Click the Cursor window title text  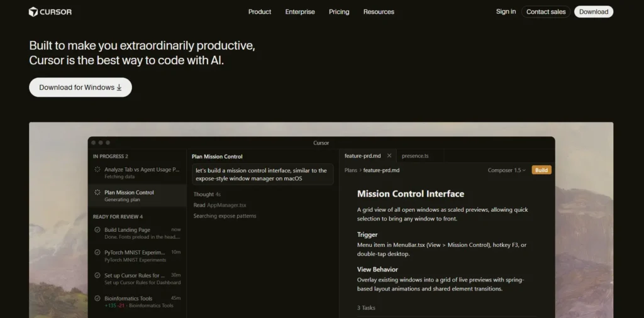(x=321, y=143)
